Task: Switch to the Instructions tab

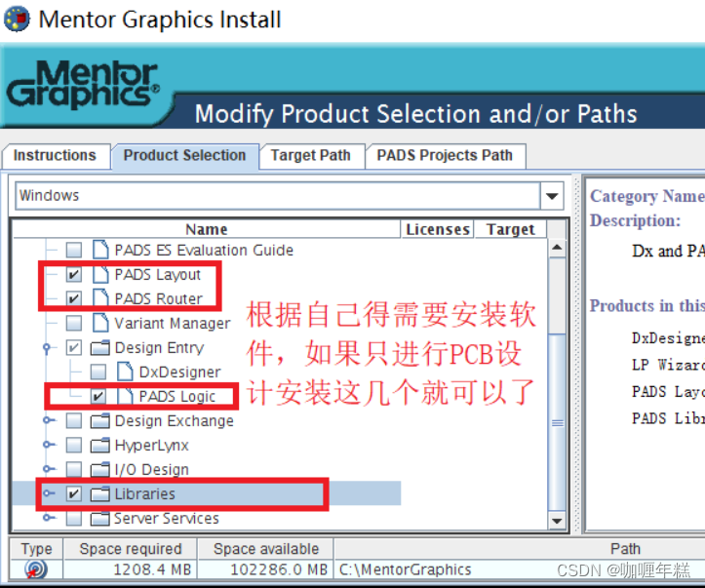Action: click(56, 156)
